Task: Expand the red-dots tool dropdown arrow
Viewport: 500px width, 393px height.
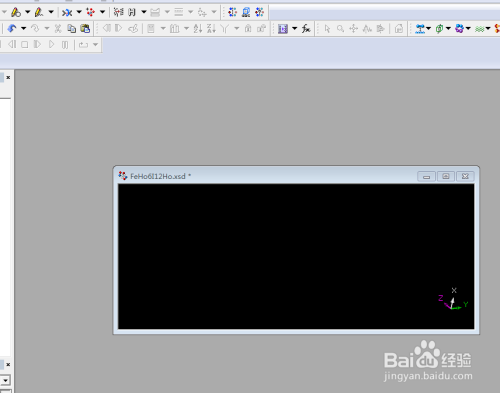Action: [102, 12]
